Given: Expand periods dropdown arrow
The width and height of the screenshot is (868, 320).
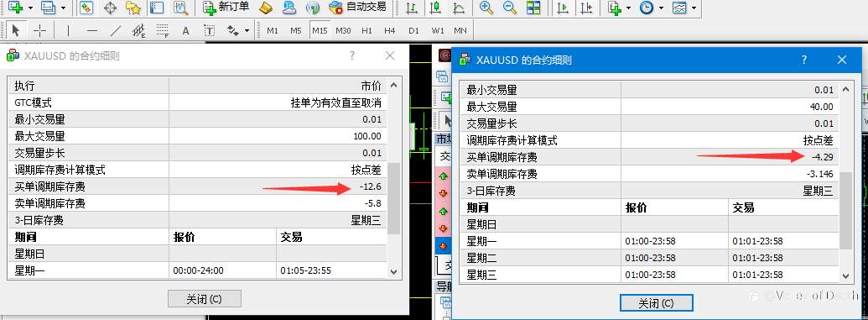Looking at the screenshot, I should [661, 8].
